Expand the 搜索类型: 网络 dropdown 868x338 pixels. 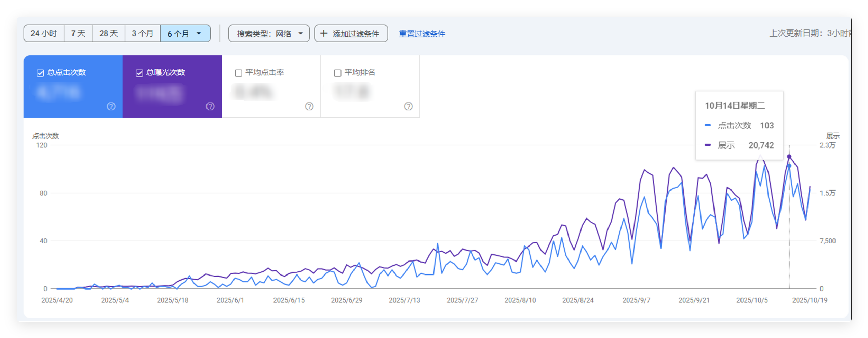(301, 33)
